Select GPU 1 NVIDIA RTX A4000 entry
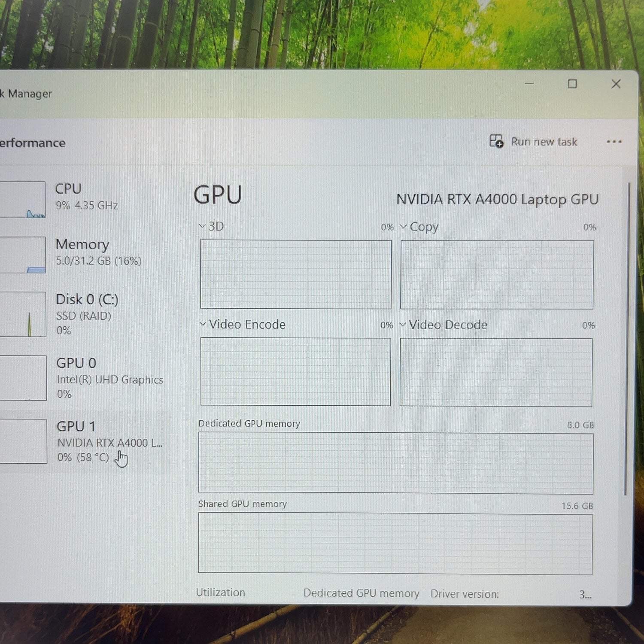The image size is (644, 644). pyautogui.click(x=85, y=441)
